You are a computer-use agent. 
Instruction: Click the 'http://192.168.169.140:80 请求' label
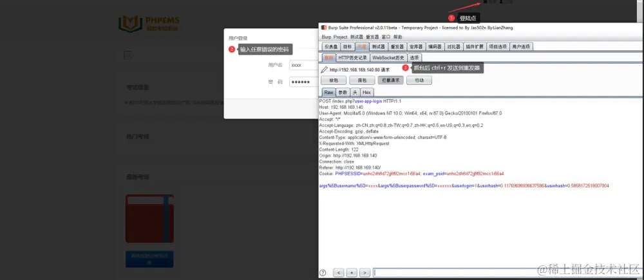[360, 70]
